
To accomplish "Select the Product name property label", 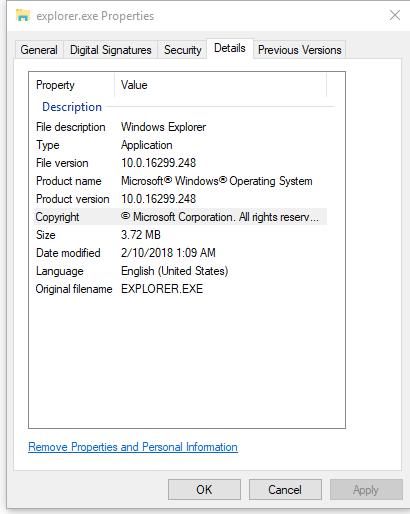I will tap(68, 181).
